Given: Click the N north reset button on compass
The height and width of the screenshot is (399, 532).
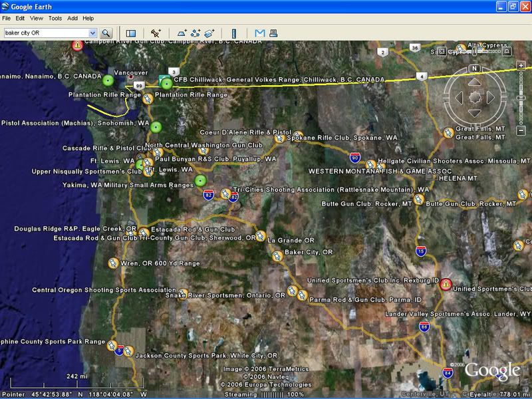Looking at the screenshot, I should pyautogui.click(x=474, y=68).
